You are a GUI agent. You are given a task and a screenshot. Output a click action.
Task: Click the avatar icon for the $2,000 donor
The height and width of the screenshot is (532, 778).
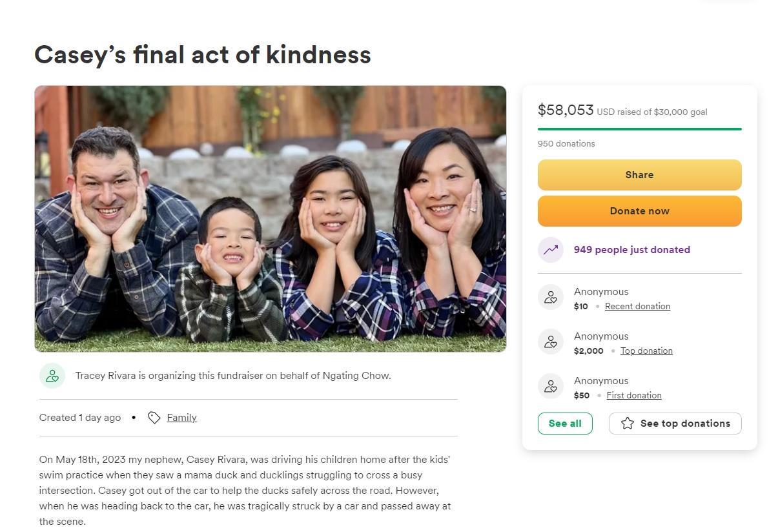pyautogui.click(x=551, y=342)
